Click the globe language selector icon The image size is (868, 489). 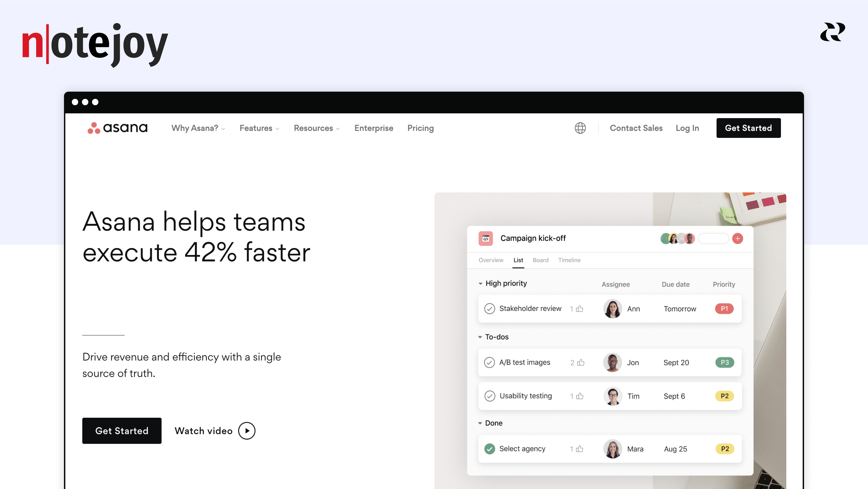pos(580,128)
